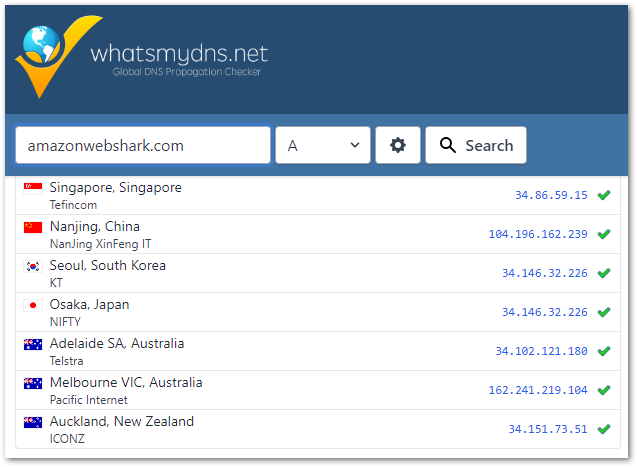The height and width of the screenshot is (467, 637).
Task: Click the ICONZ provider name
Action: [67, 439]
